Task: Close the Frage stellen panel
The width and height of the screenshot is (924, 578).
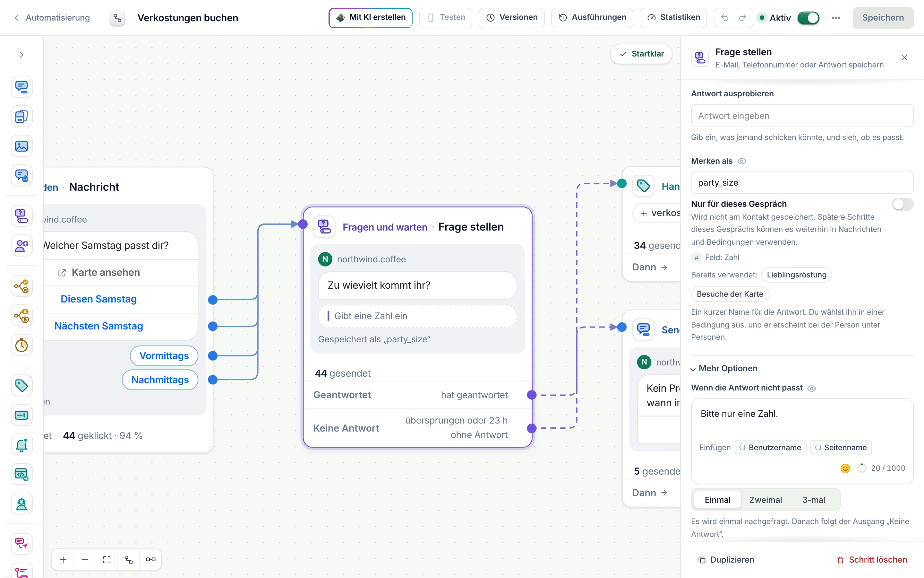Action: (x=904, y=58)
